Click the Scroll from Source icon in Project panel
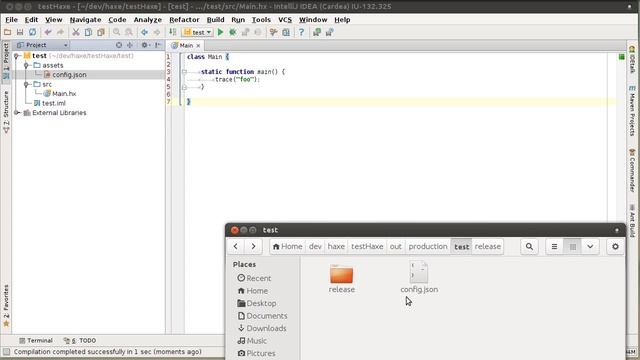Image resolution: width=640 pixels, height=360 pixels. coord(119,45)
